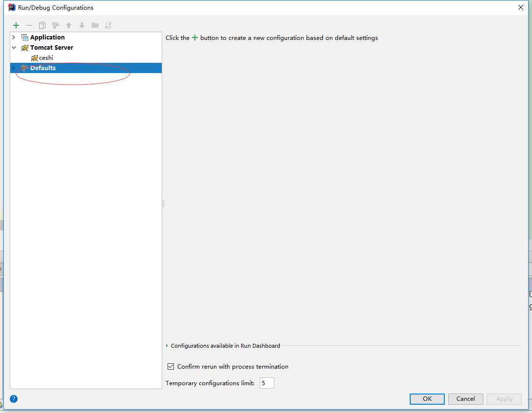Click the 'Temporary configurations limit:' label
This screenshot has width=532, height=413.
(210, 383)
